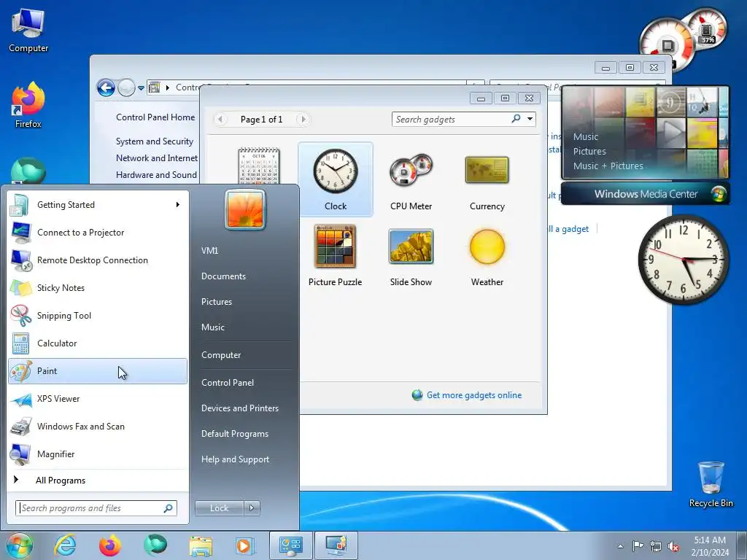
Task: Open Documents from Start menu
Action: (x=223, y=276)
